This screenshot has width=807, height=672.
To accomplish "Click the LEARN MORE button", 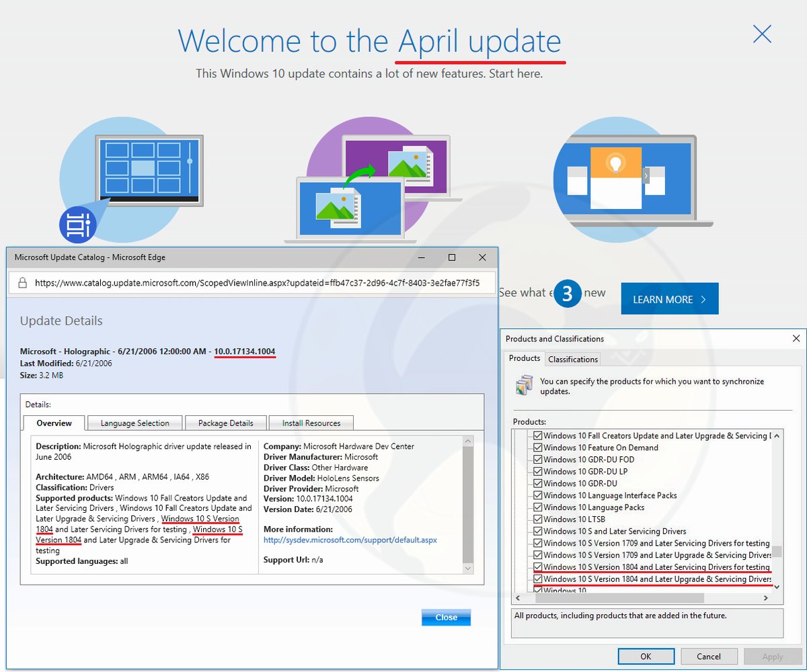I will click(x=670, y=298).
